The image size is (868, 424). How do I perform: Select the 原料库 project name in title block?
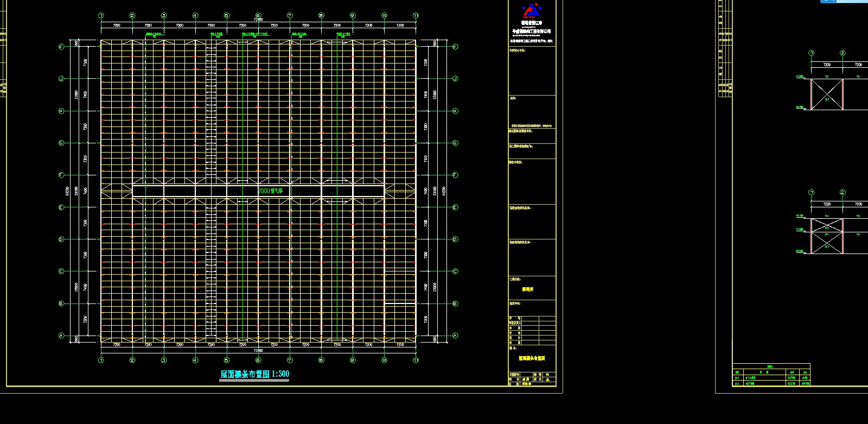528,289
